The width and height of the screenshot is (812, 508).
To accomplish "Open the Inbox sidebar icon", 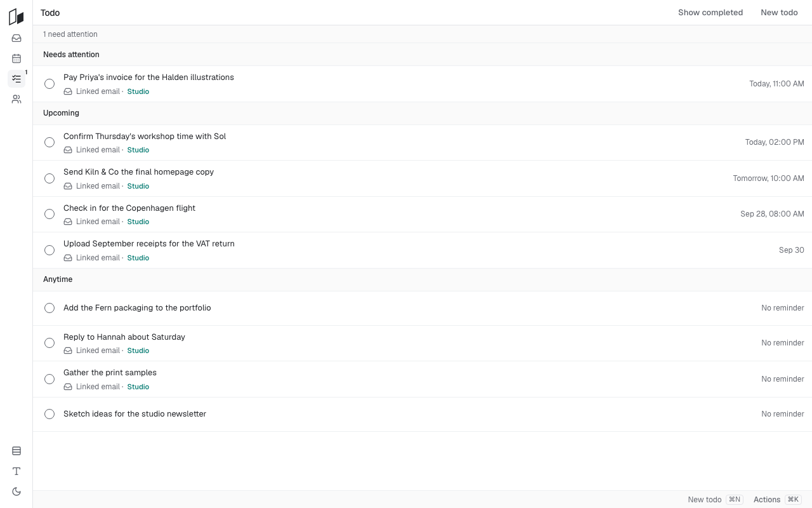I will 16,38.
